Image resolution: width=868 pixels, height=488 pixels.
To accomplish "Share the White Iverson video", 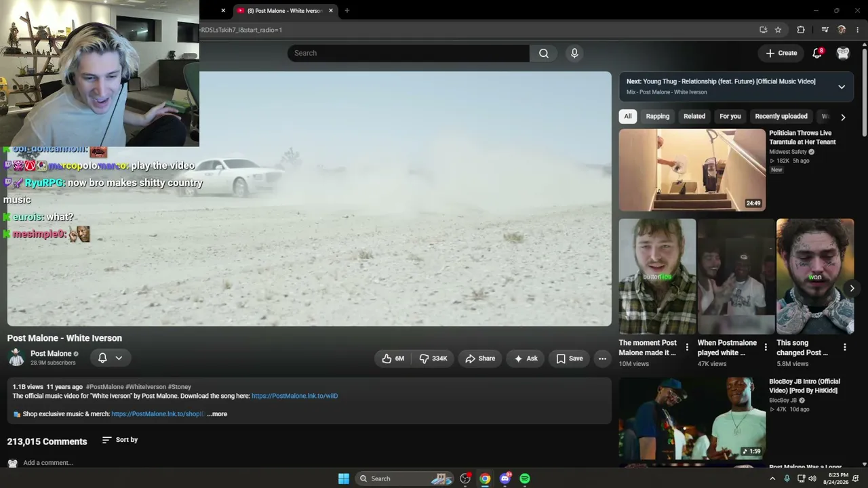I will click(480, 359).
